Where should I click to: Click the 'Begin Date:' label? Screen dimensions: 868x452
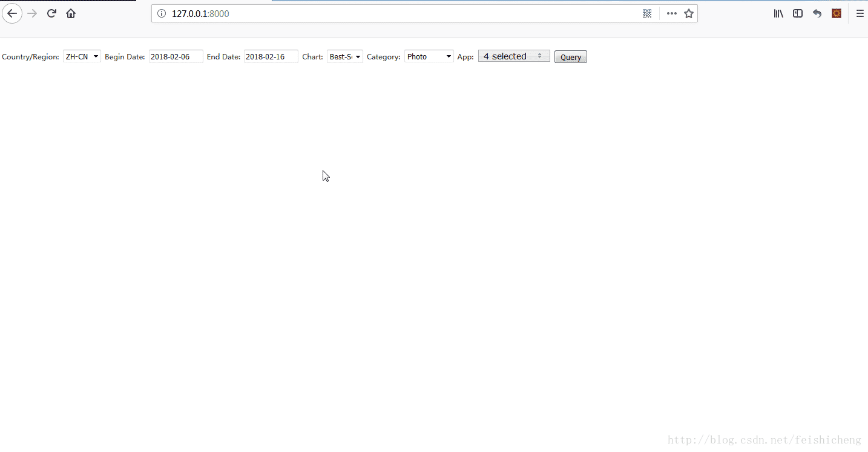125,57
